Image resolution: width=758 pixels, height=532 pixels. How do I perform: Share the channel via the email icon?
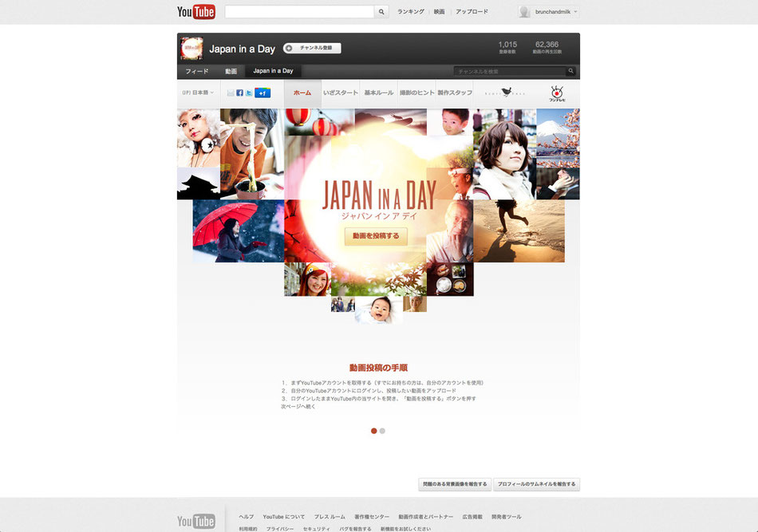tap(231, 93)
